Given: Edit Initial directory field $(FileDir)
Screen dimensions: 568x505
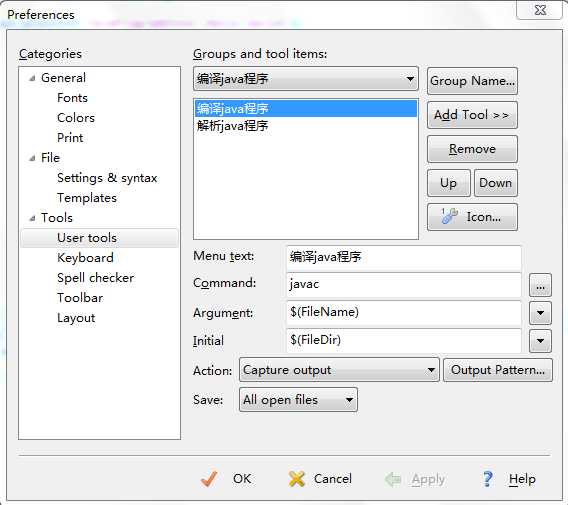Looking at the screenshot, I should pyautogui.click(x=404, y=341).
